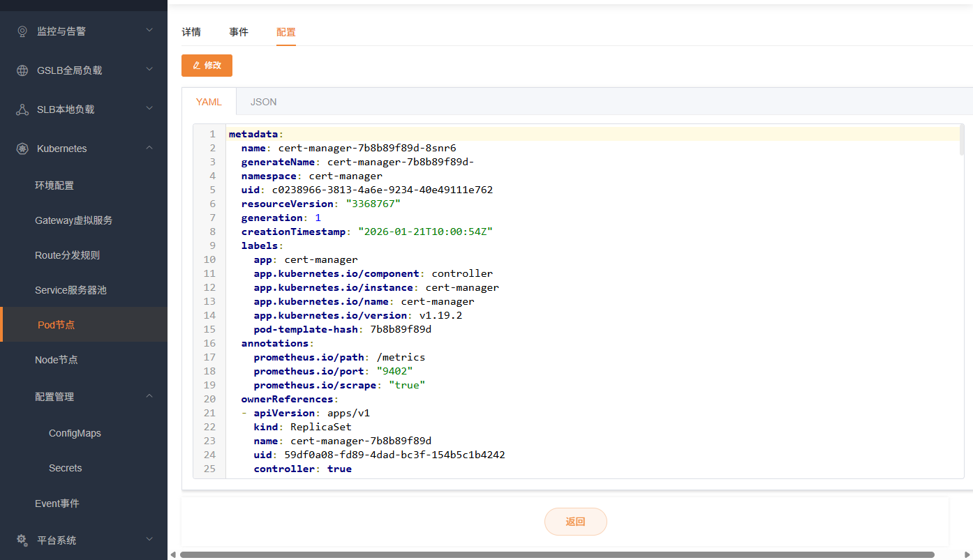Screen dimensions: 973x560
Task: Click the horizontal scrollbar at page bottom
Action: [556, 554]
